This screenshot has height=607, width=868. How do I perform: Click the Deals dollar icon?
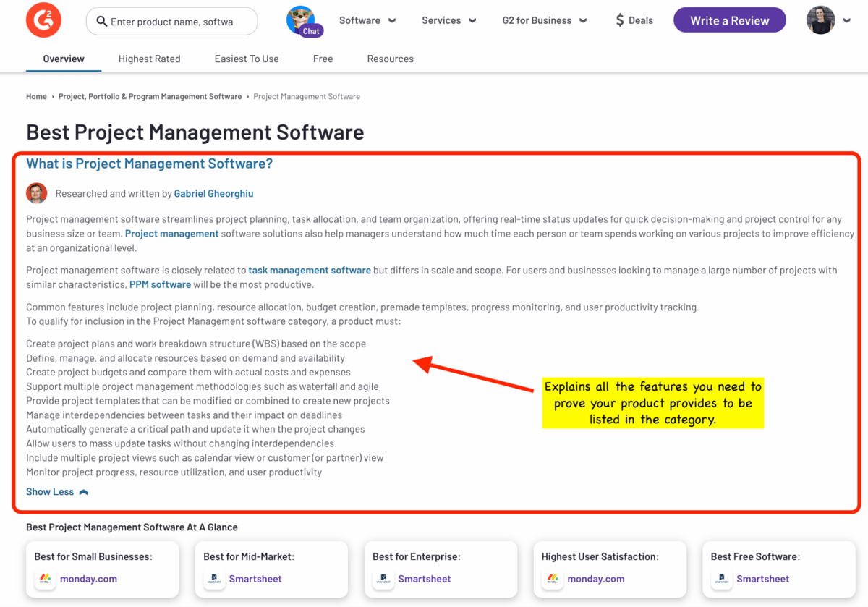(x=620, y=20)
